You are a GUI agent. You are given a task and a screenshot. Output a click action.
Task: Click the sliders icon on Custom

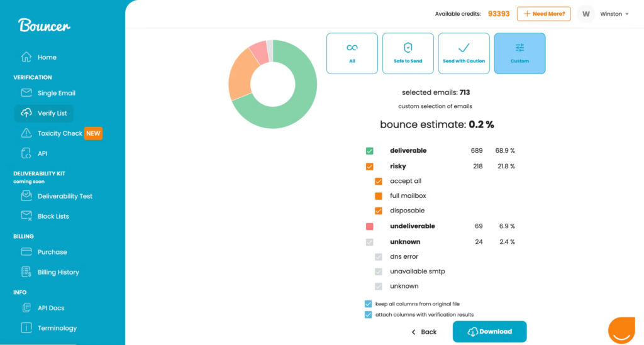pos(519,48)
